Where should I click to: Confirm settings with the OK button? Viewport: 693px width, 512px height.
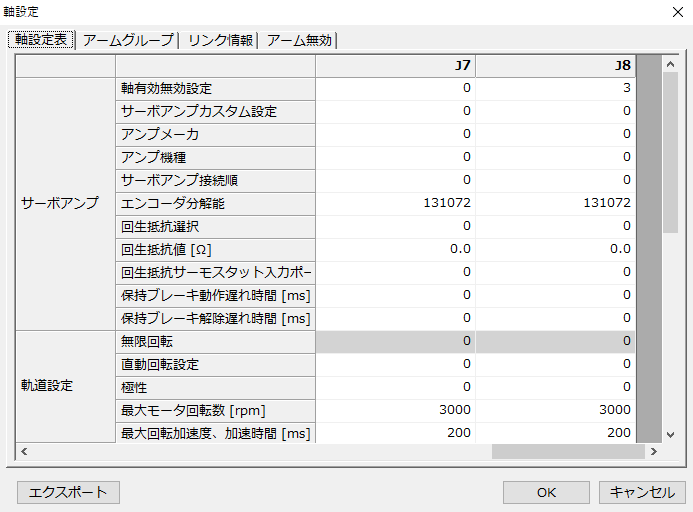[x=546, y=492]
